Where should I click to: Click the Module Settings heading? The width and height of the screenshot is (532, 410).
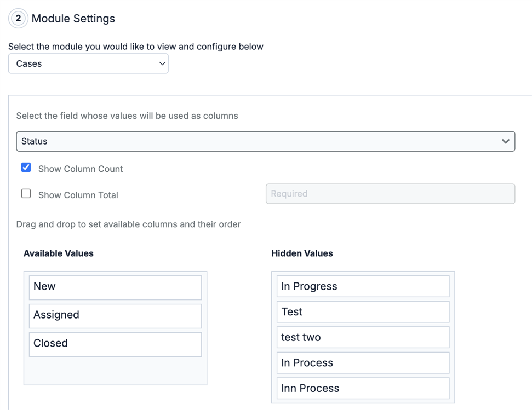[x=73, y=19]
